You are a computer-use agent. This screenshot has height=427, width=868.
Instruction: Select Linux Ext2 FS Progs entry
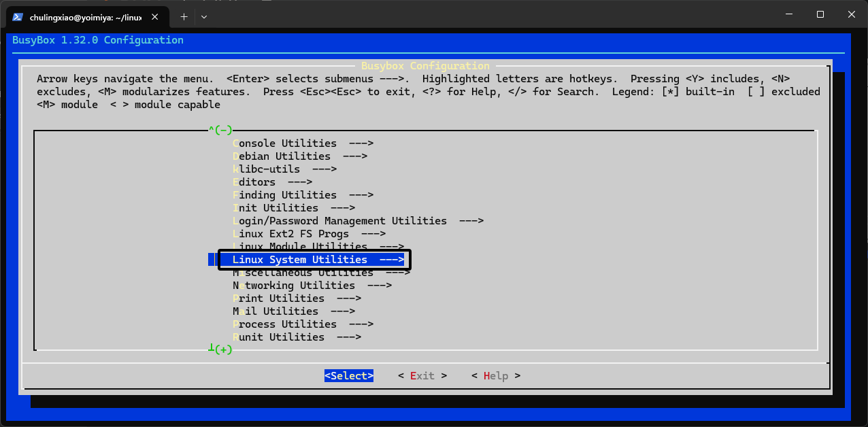coord(309,234)
